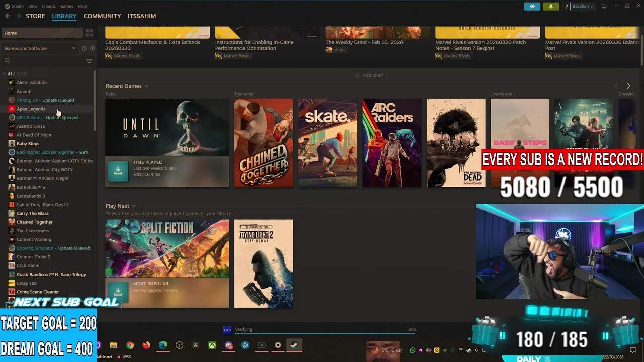Open the ItsSahim account dropdown

[x=583, y=6]
